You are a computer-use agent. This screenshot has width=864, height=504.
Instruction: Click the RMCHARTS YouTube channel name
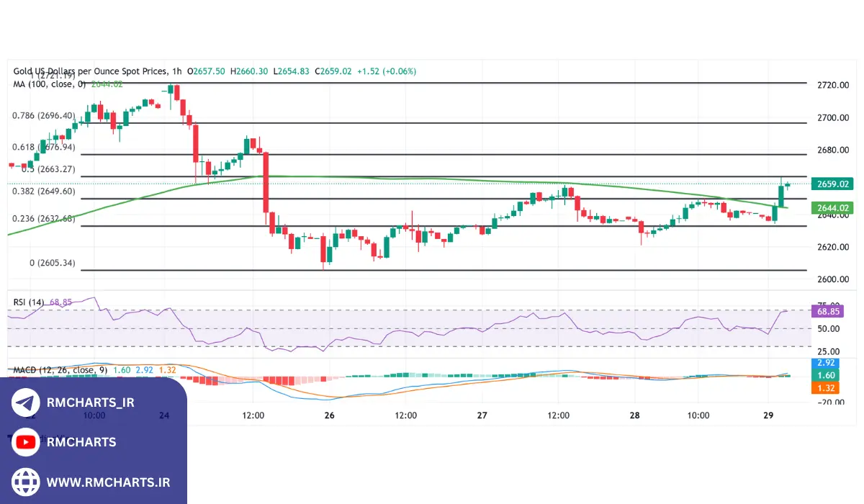coord(81,442)
